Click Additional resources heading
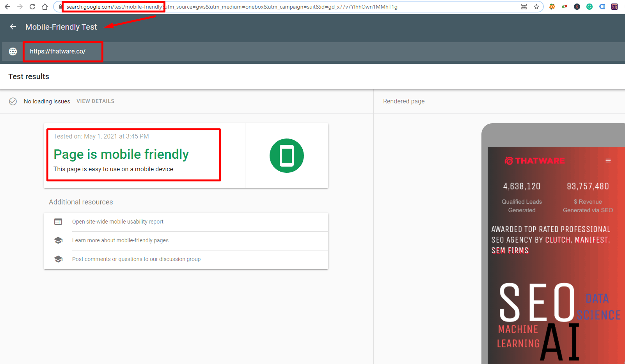This screenshot has height=364, width=625. pyautogui.click(x=81, y=202)
